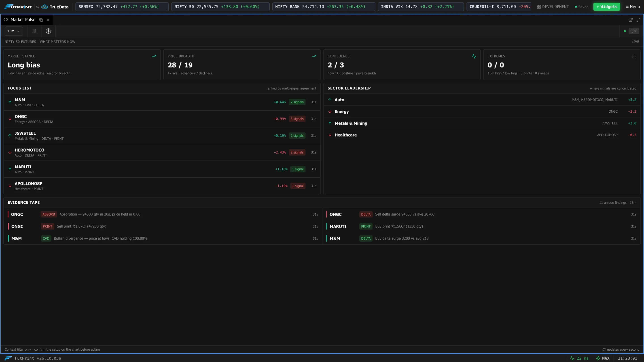The image size is (644, 362).
Task: Click ONGC's 3 signals badge
Action: click(x=297, y=119)
